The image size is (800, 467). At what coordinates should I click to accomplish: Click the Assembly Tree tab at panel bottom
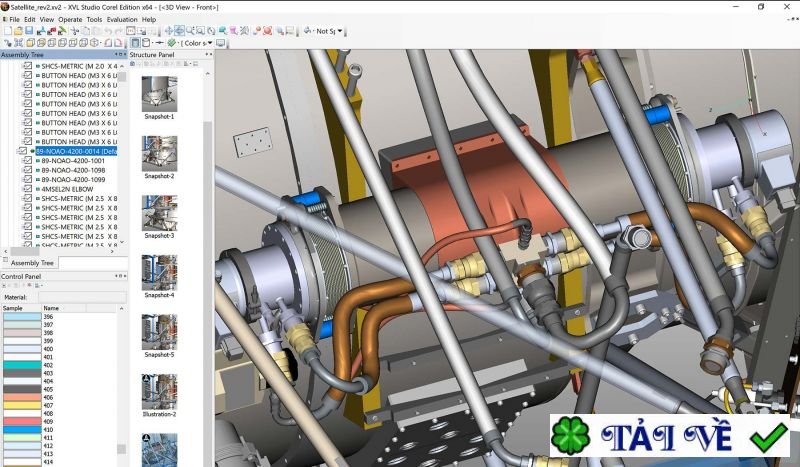tap(30, 263)
